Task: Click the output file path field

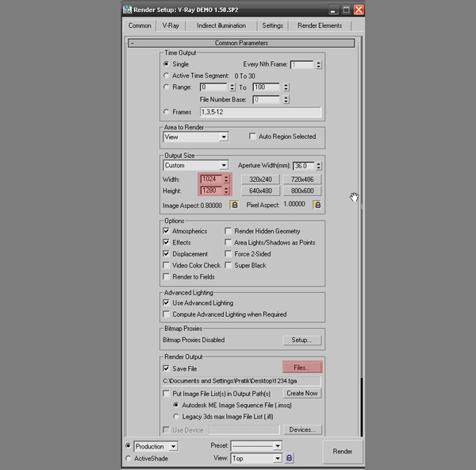Action: 242,381
